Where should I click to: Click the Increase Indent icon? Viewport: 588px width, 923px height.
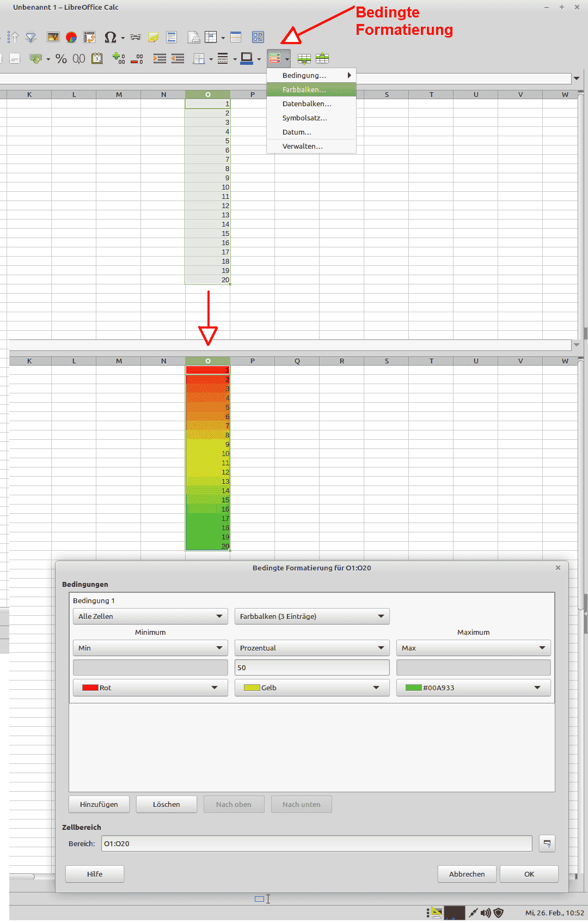(160, 59)
